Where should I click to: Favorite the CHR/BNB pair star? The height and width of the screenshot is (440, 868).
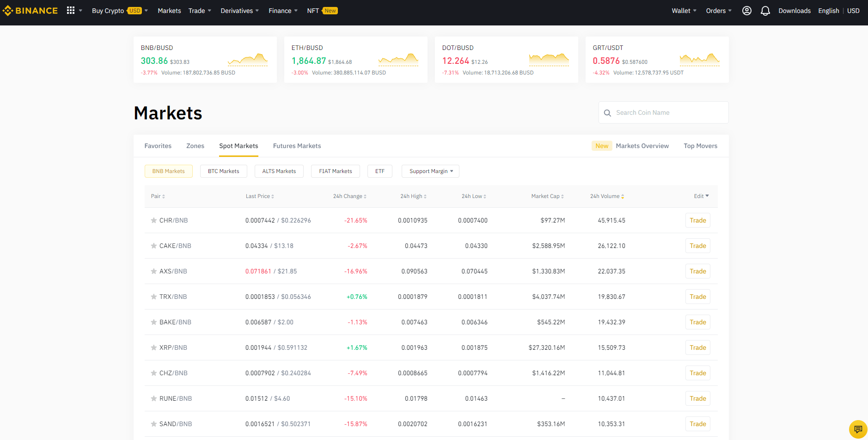[x=154, y=220]
